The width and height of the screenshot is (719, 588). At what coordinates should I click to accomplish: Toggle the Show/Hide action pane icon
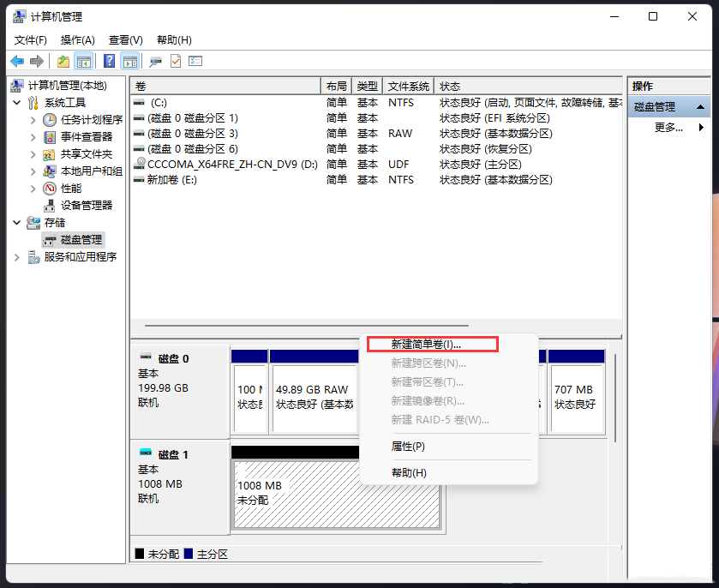129,60
